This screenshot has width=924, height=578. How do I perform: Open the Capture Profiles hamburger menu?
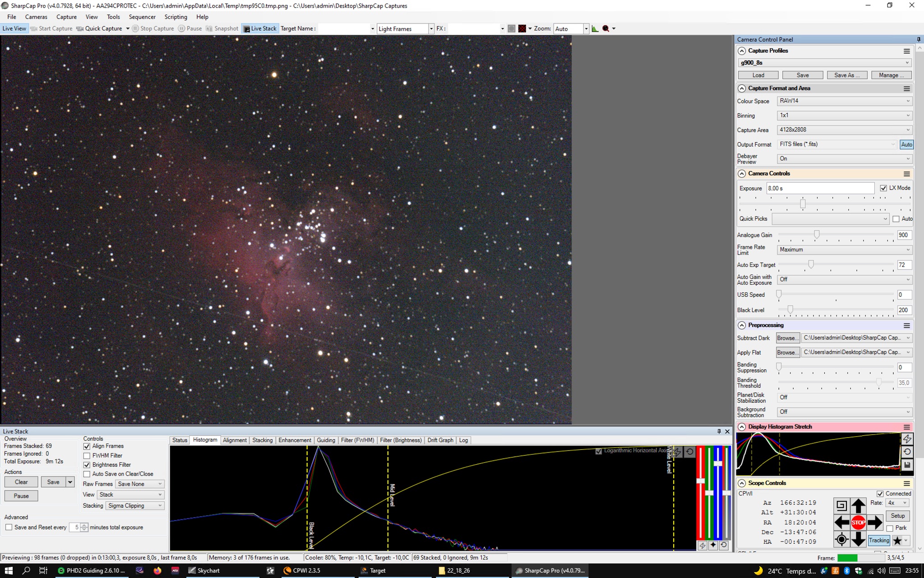pos(906,51)
